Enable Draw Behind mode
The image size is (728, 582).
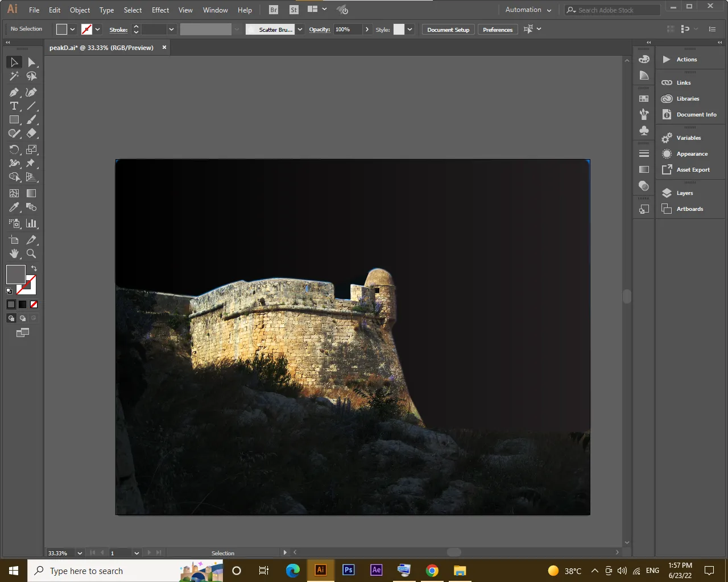point(22,318)
